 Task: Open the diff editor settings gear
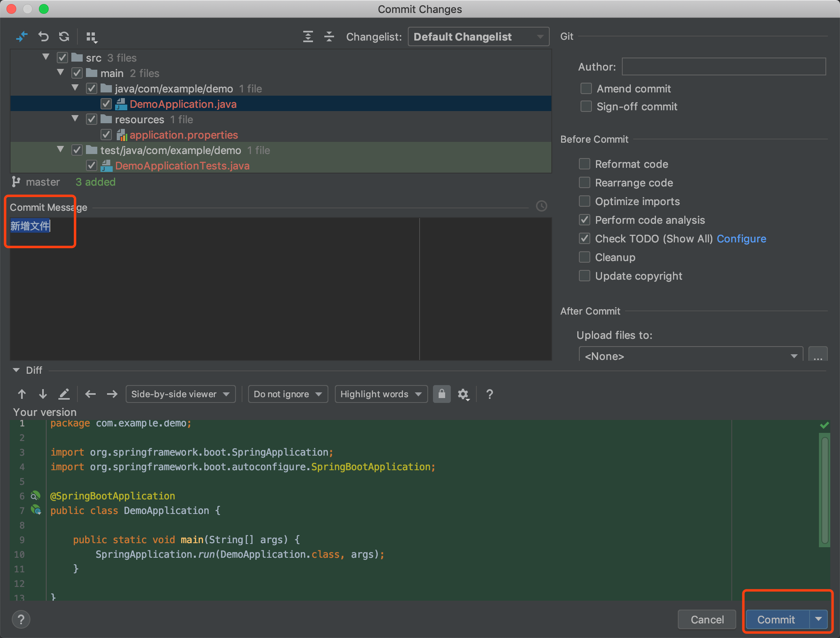(463, 394)
